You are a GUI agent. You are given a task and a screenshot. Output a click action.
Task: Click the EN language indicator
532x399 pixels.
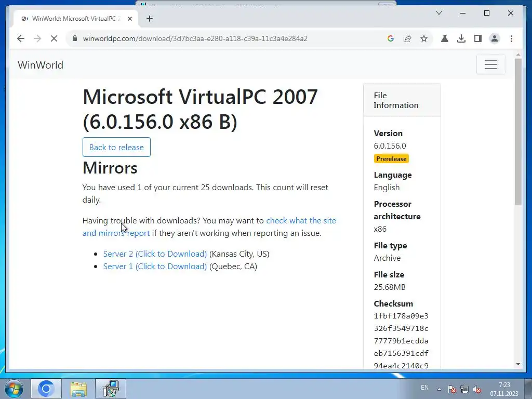pyautogui.click(x=424, y=388)
